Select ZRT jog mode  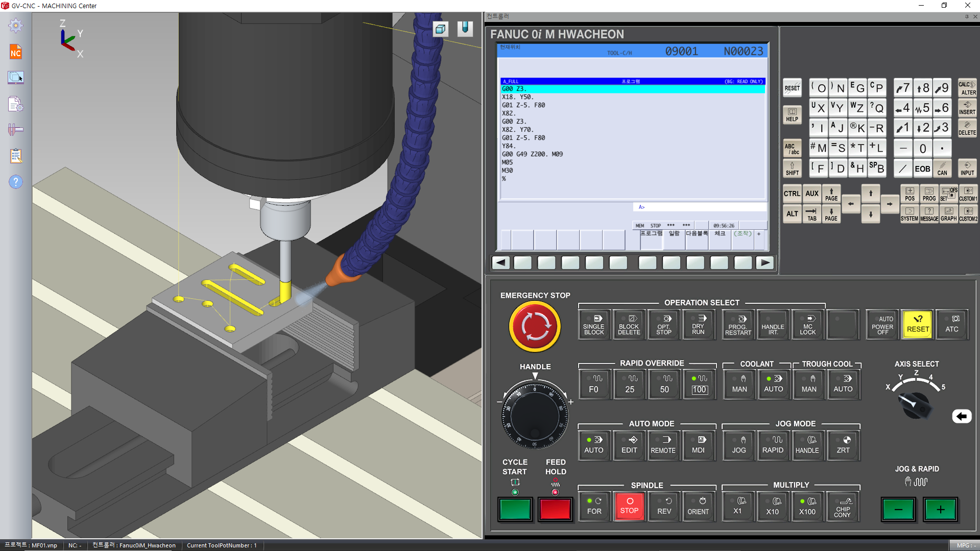[x=843, y=445]
